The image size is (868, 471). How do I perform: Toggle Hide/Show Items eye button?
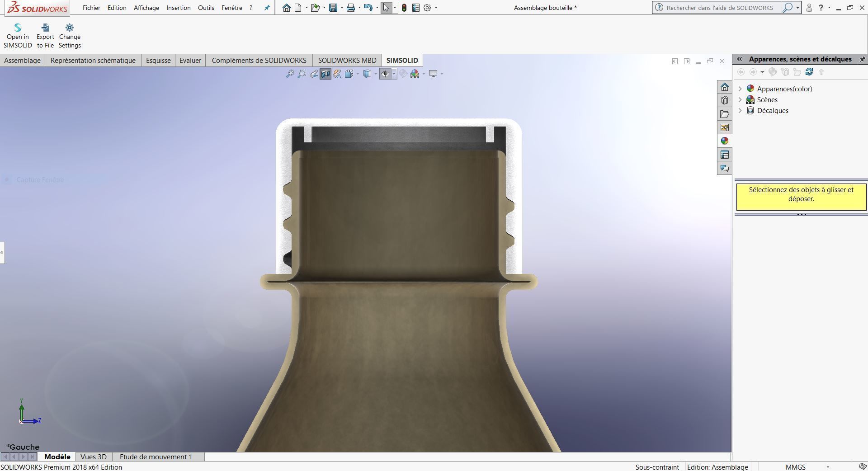[x=385, y=74]
